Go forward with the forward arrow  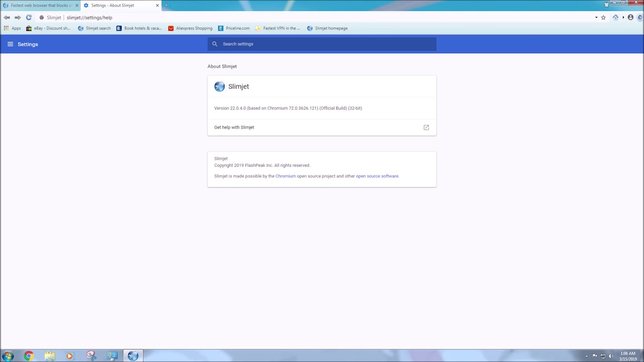(18, 18)
